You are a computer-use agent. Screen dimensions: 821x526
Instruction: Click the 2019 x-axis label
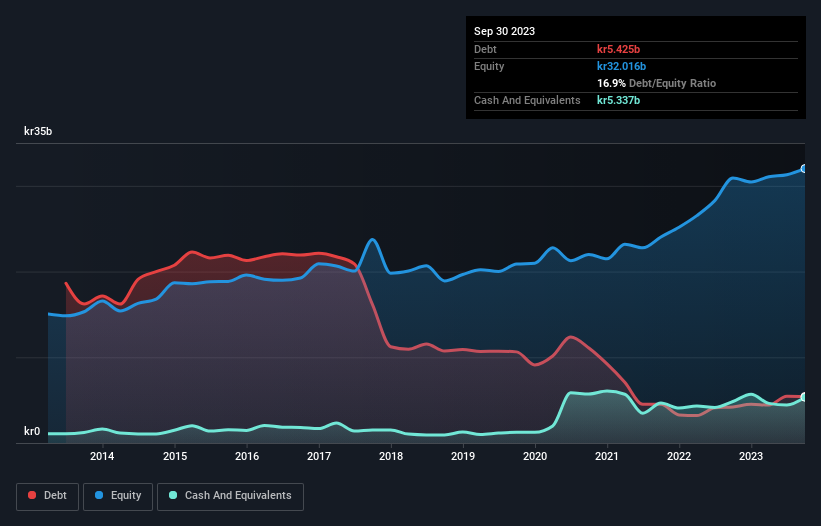click(463, 456)
